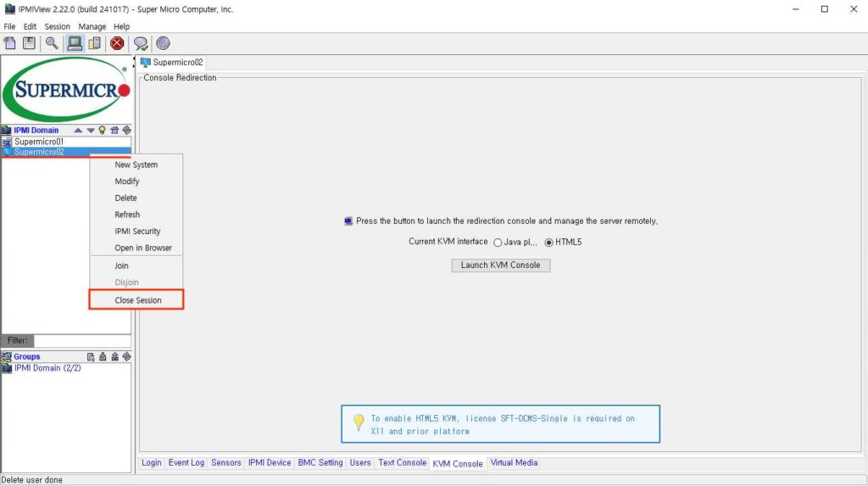The image size is (868, 486).
Task: Click the round purple info icon
Action: click(163, 43)
